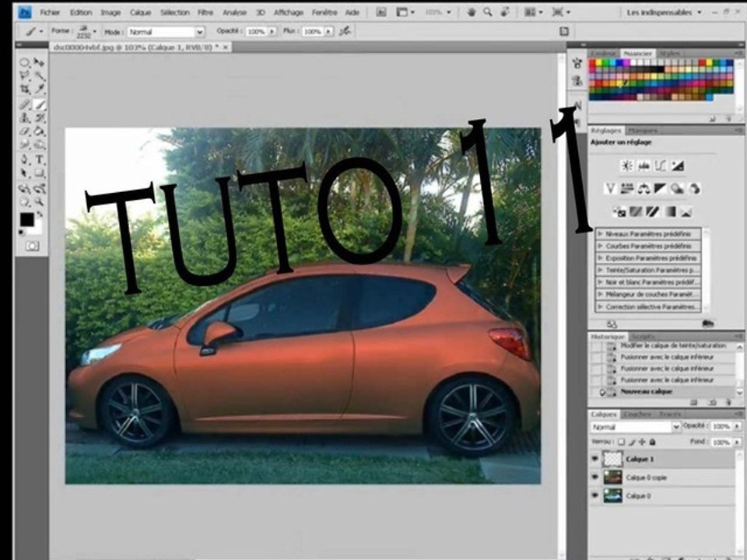747x560 pixels.
Task: Select the Eraser tool
Action: point(25,131)
